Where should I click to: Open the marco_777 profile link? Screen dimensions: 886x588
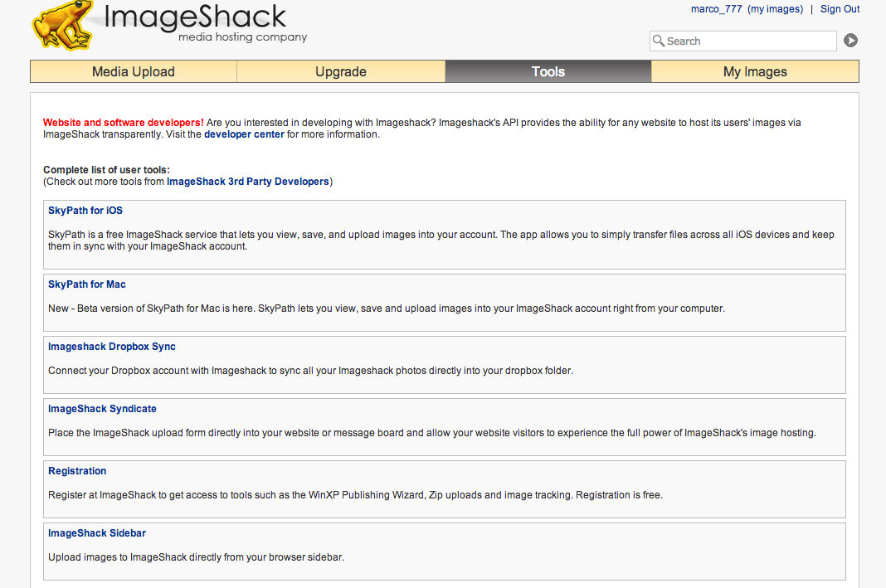(x=716, y=9)
